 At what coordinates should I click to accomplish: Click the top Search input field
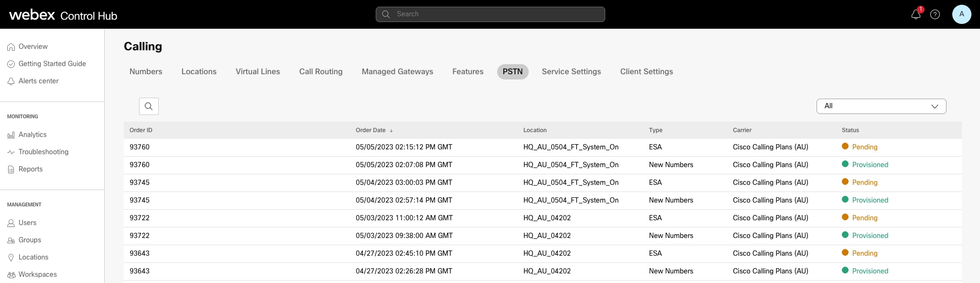coord(490,14)
